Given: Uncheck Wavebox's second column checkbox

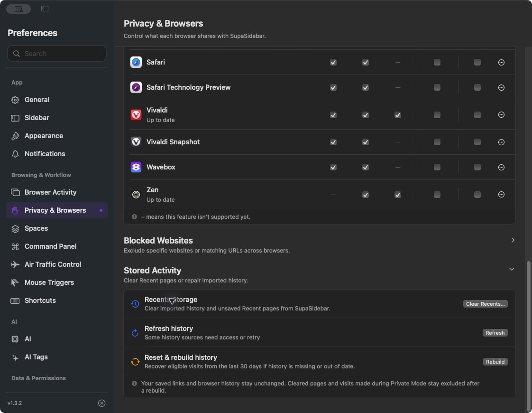Looking at the screenshot, I should pos(366,167).
